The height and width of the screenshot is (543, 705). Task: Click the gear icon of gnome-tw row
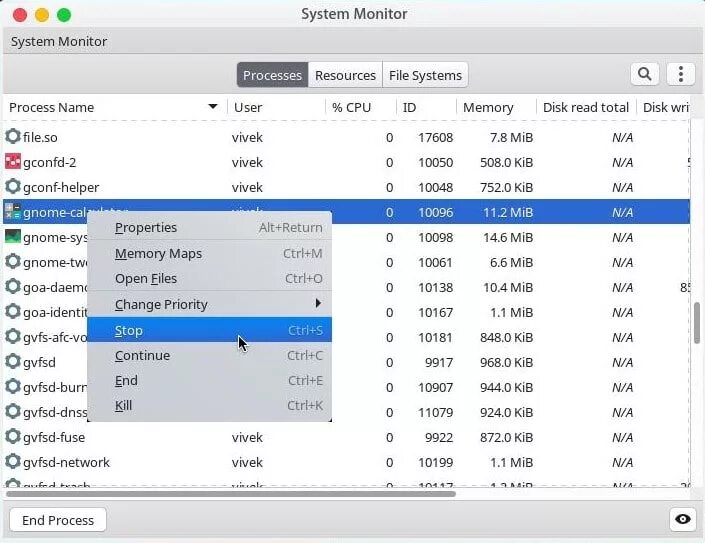[x=13, y=261]
